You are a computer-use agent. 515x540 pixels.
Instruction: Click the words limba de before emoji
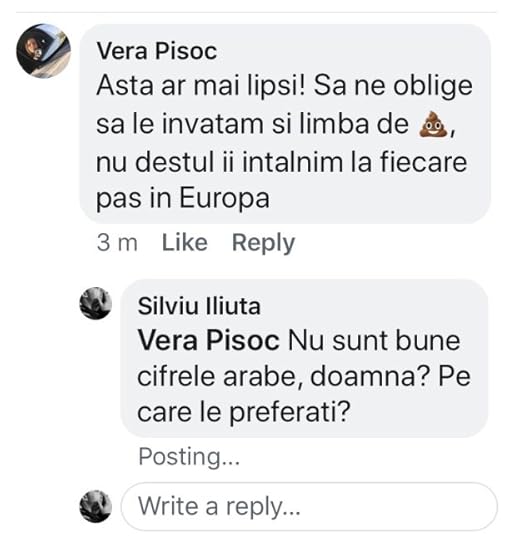click(x=354, y=124)
